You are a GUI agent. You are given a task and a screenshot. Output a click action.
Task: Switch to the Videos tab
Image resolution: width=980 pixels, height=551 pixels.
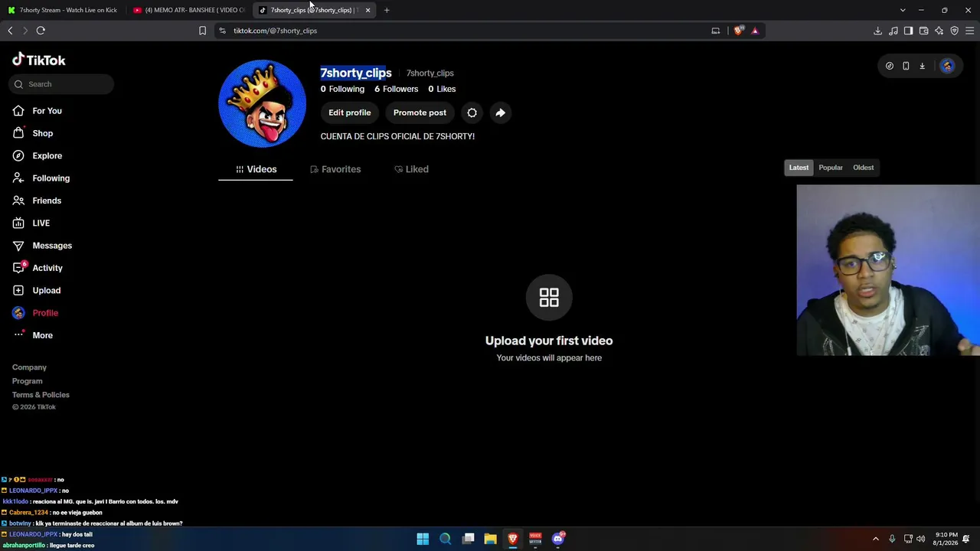tap(256, 169)
